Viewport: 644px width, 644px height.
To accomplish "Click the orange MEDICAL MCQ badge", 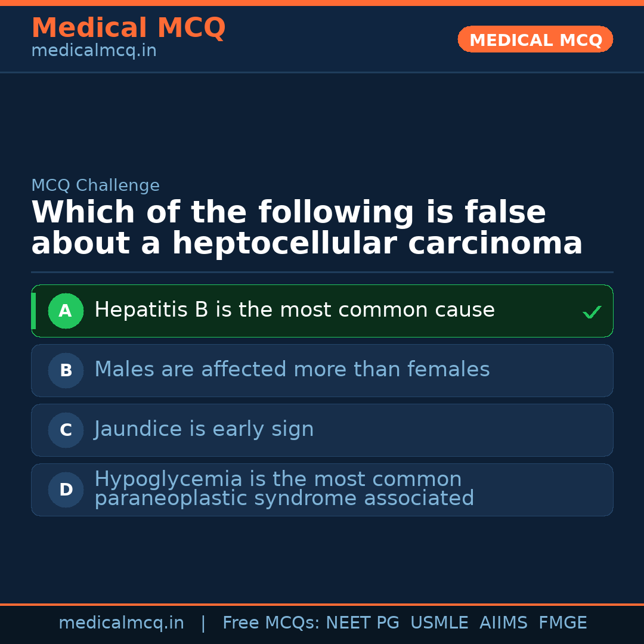I will click(535, 39).
